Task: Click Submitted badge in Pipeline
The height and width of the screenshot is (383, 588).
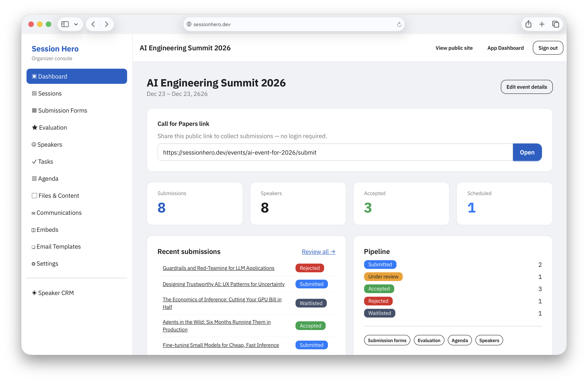Action: (x=380, y=264)
